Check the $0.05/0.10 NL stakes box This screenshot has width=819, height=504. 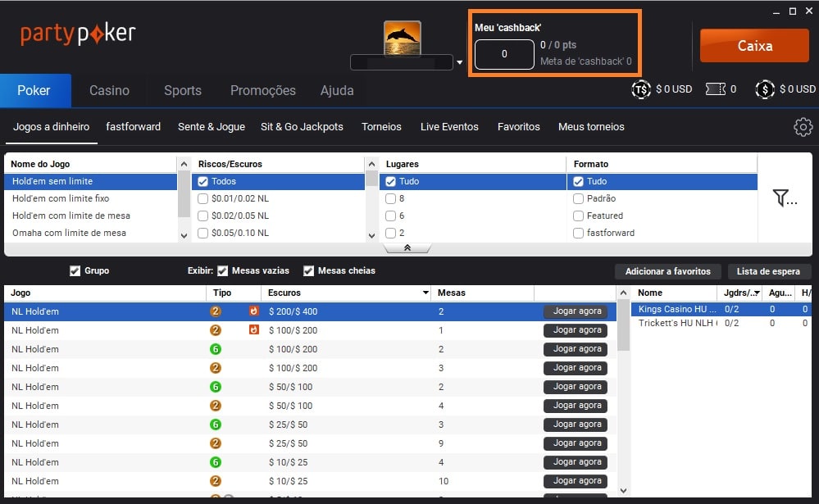point(202,234)
